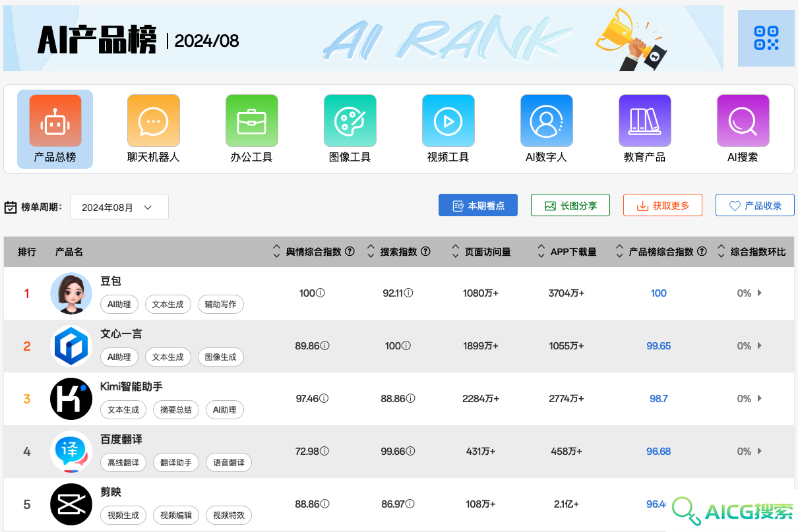Click Kimi's 98.7 composite index value

659,398
